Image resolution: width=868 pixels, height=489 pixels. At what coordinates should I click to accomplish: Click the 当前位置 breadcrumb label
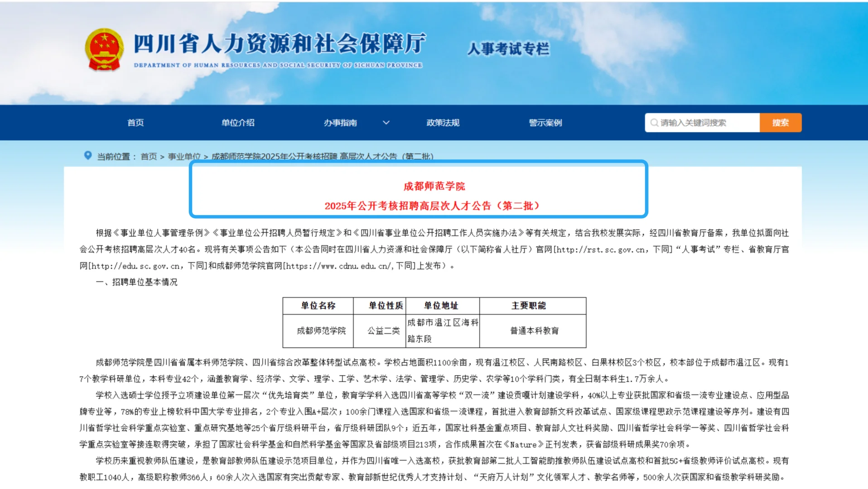tap(113, 157)
